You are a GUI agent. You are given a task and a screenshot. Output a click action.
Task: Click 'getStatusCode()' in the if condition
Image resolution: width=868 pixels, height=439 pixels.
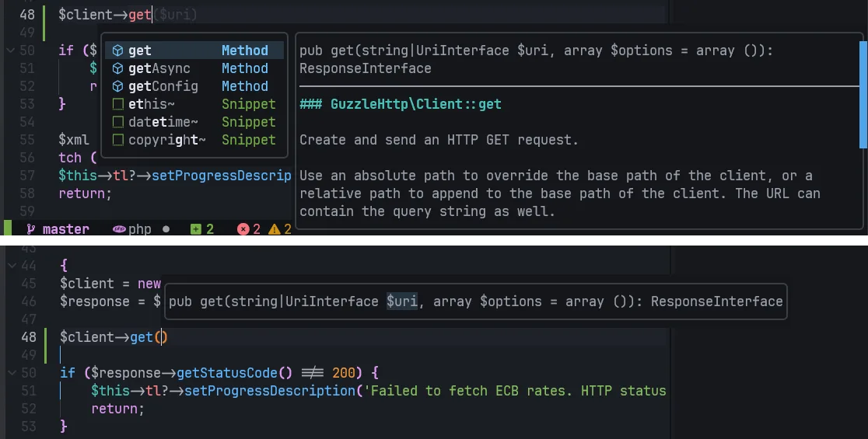(234, 373)
